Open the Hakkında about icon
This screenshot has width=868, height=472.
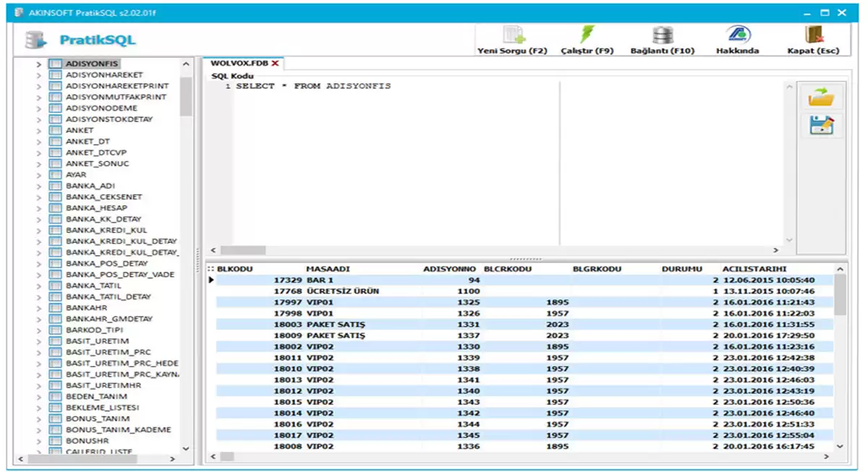pos(738,35)
